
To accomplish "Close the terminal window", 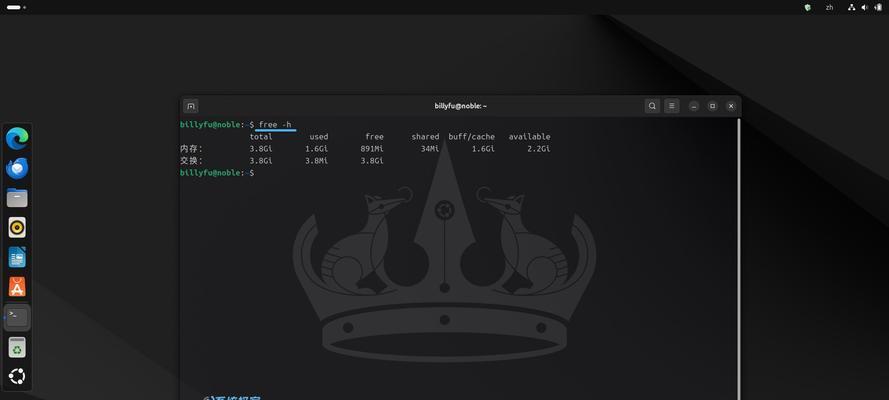I will click(x=731, y=106).
